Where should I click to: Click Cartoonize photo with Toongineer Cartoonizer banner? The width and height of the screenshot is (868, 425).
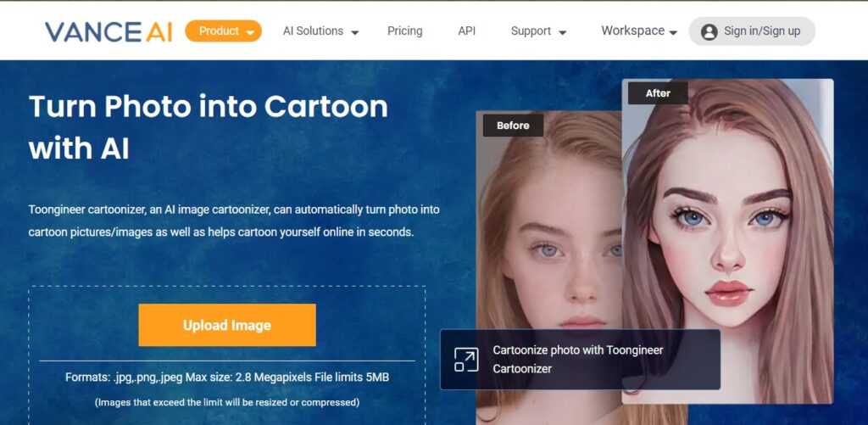pyautogui.click(x=580, y=360)
